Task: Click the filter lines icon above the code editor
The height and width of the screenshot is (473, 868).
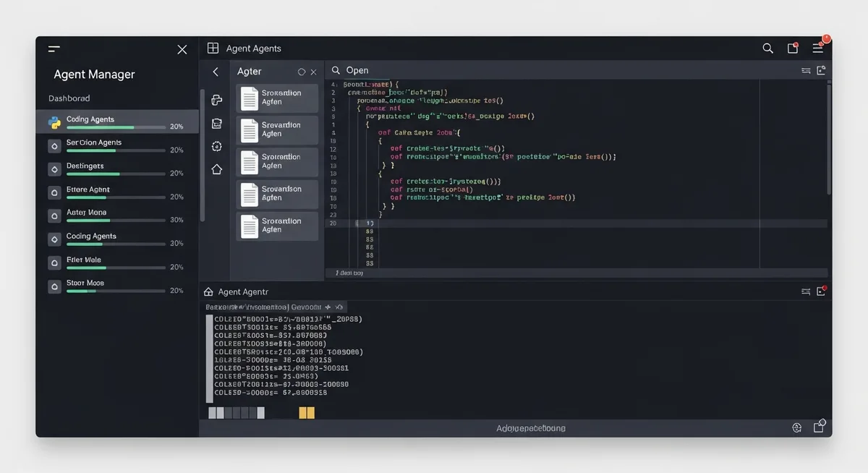Action: 805,70
